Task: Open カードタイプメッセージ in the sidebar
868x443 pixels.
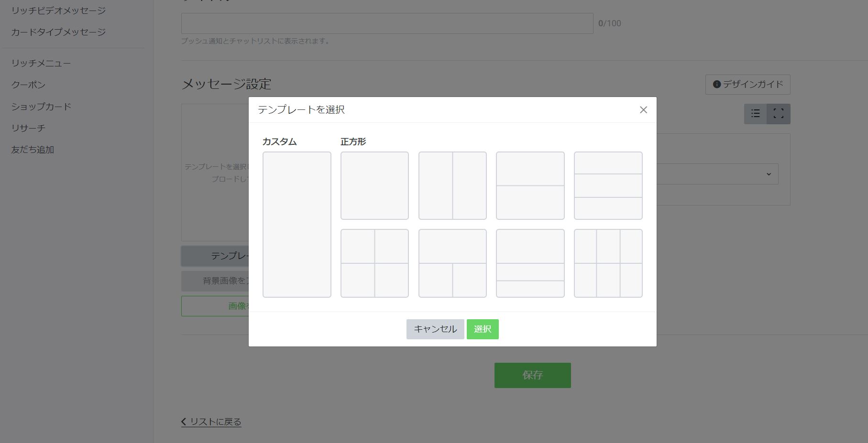Action: [58, 32]
